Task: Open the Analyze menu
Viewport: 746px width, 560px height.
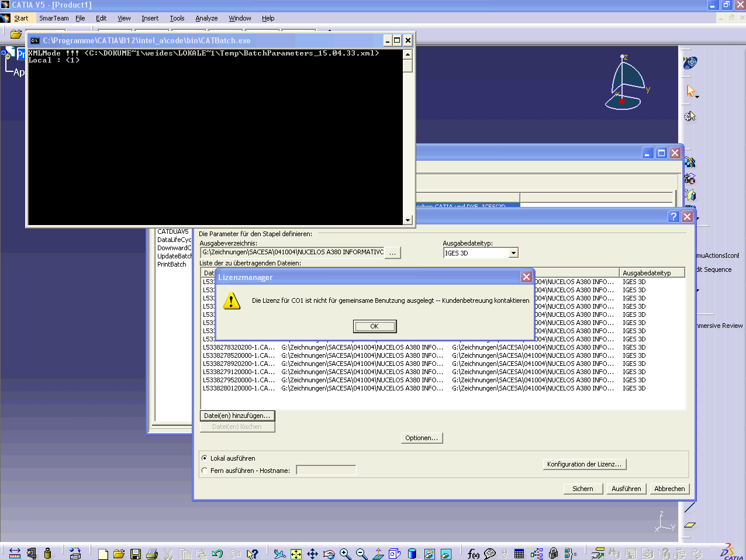Action: (x=206, y=18)
